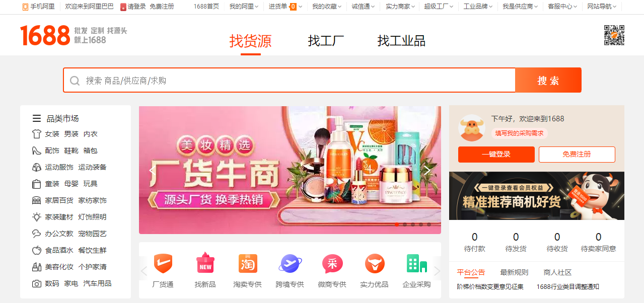Open the 淘卖专供 icon

point(248,263)
